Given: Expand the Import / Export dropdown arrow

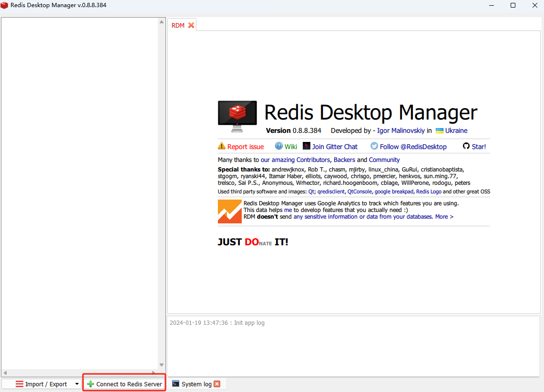Looking at the screenshot, I should (x=77, y=384).
